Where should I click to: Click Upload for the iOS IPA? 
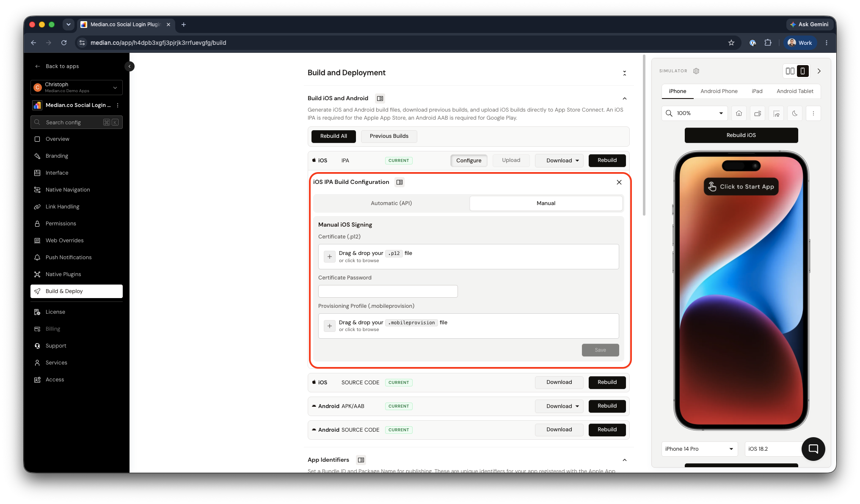point(511,160)
